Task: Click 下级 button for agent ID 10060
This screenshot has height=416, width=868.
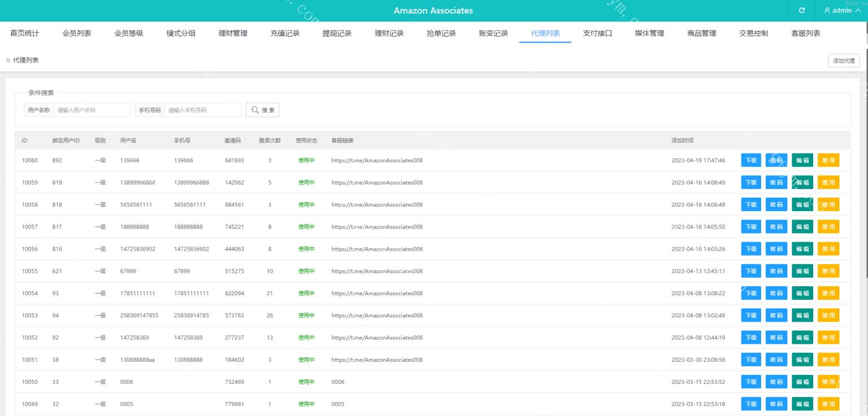Action: pyautogui.click(x=750, y=160)
